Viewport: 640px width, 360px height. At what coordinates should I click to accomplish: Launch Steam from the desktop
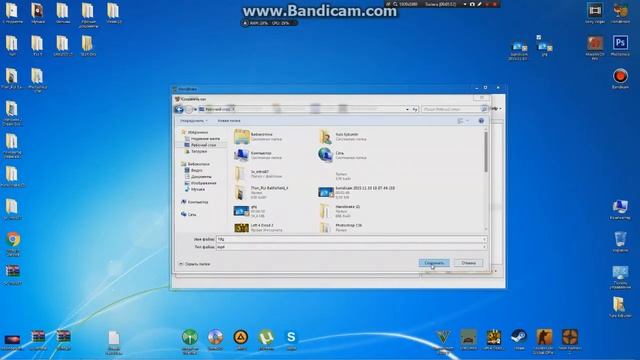(x=519, y=340)
